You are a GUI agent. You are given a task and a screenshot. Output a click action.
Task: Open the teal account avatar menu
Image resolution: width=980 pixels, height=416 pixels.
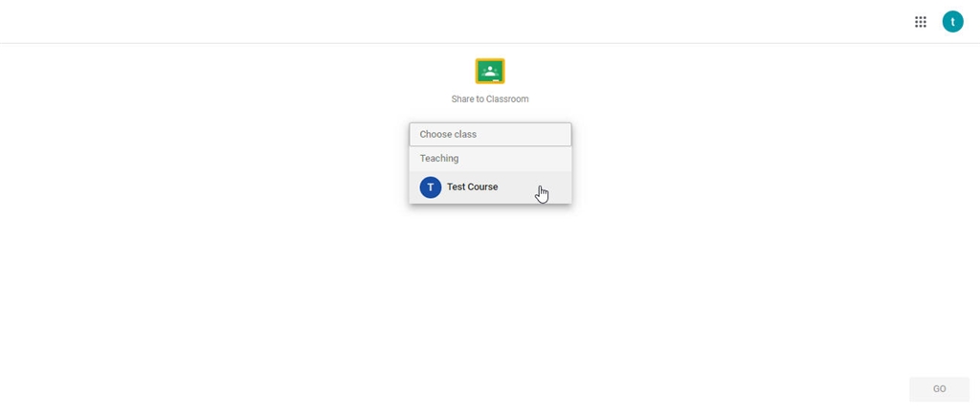(952, 22)
